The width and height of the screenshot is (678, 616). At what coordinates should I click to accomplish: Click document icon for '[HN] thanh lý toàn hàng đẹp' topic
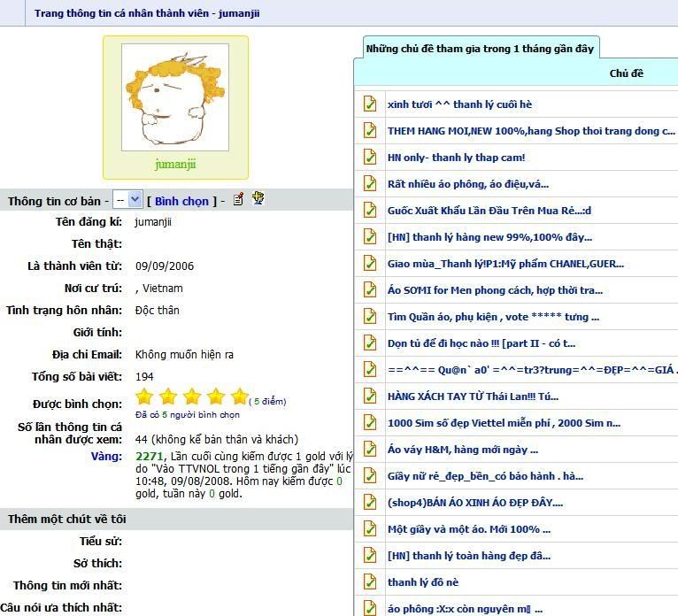(x=370, y=555)
